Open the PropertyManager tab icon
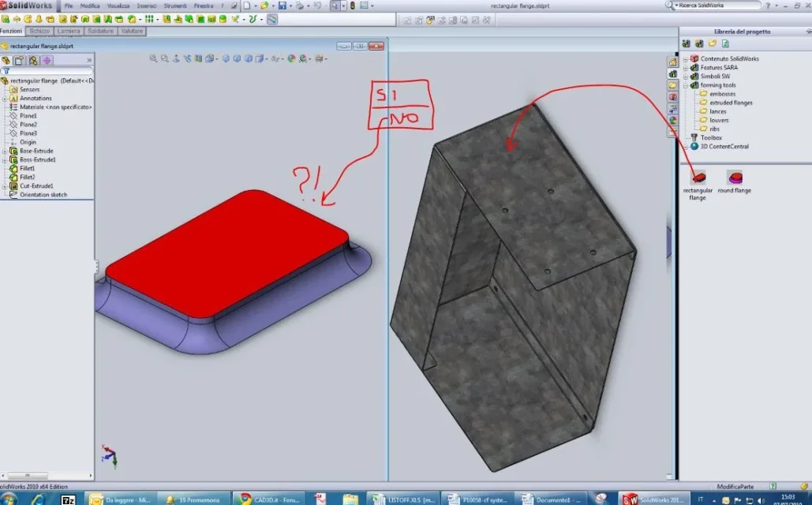The width and height of the screenshot is (812, 505). 19,60
